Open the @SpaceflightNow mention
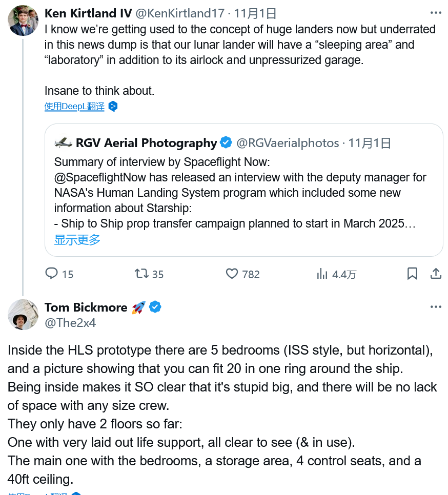 [x=100, y=177]
